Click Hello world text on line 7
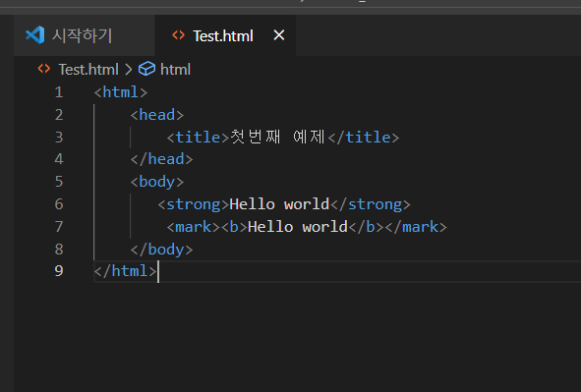The height and width of the screenshot is (392, 581). point(298,227)
